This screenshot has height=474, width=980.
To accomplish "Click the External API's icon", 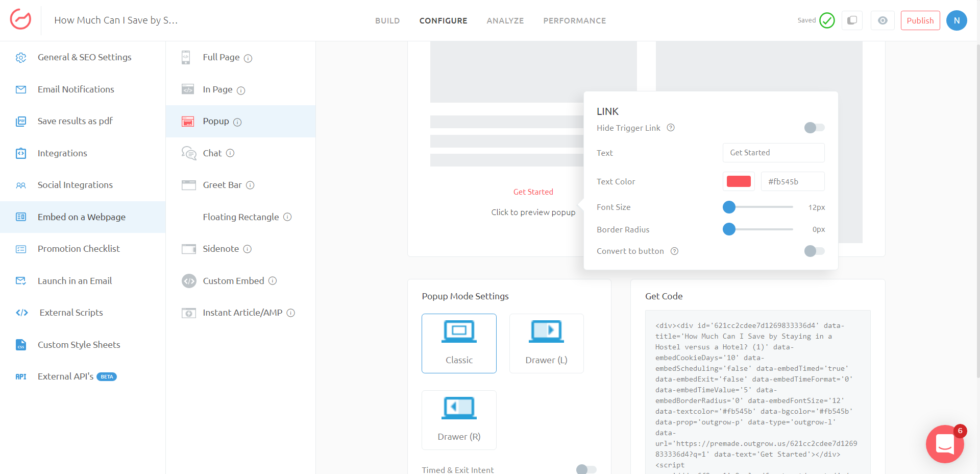I will [x=21, y=377].
